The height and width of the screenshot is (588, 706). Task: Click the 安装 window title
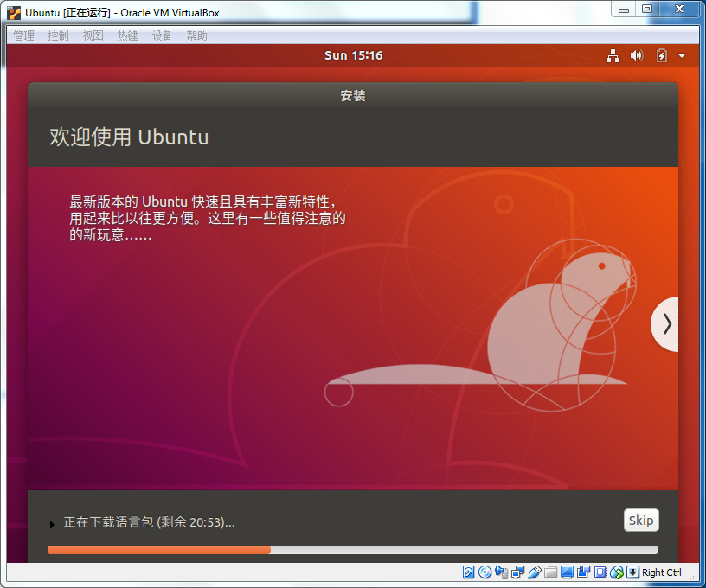click(353, 96)
